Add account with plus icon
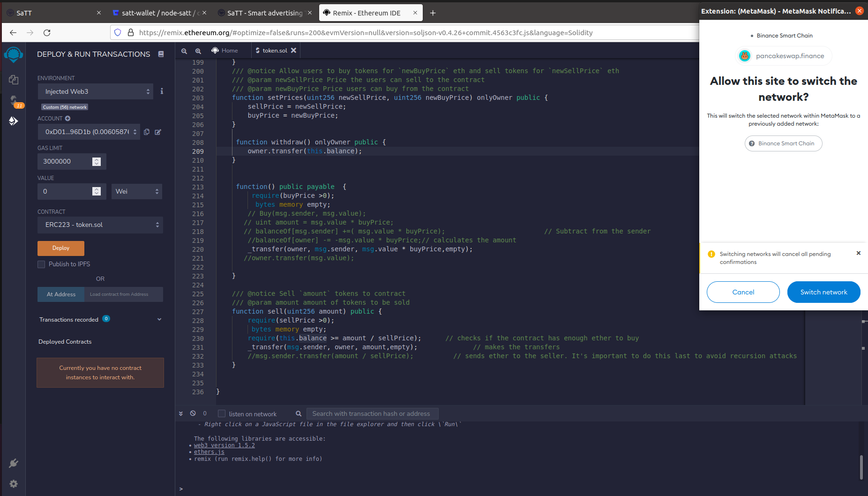 [x=67, y=119]
